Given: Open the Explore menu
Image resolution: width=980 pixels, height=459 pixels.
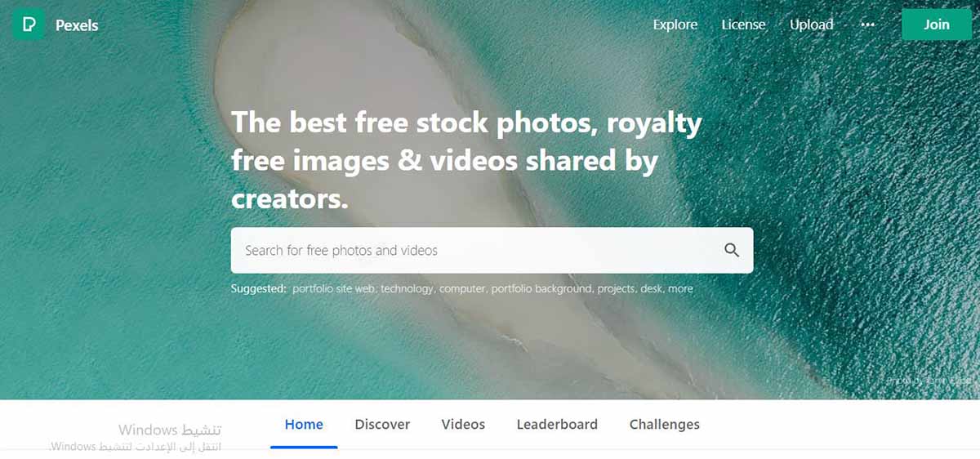Looking at the screenshot, I should click(x=675, y=25).
